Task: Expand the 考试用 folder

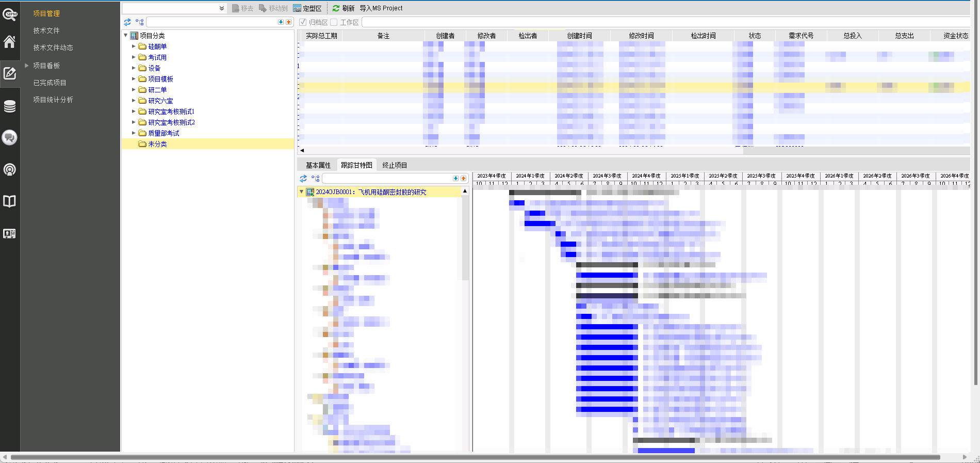Action: point(134,57)
